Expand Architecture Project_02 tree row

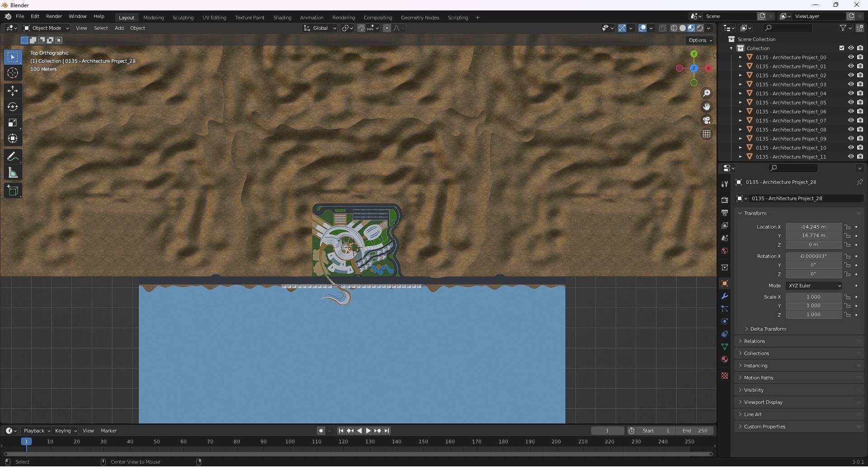tap(741, 75)
